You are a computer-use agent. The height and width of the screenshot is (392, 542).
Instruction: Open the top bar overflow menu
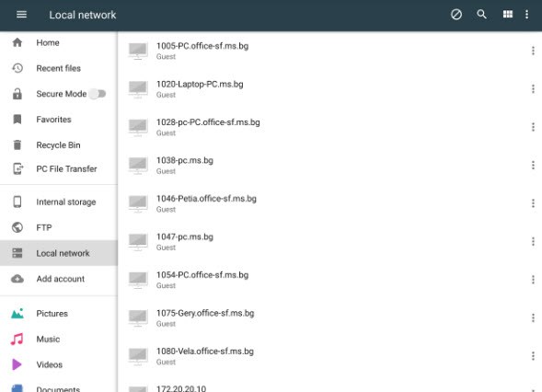(526, 15)
